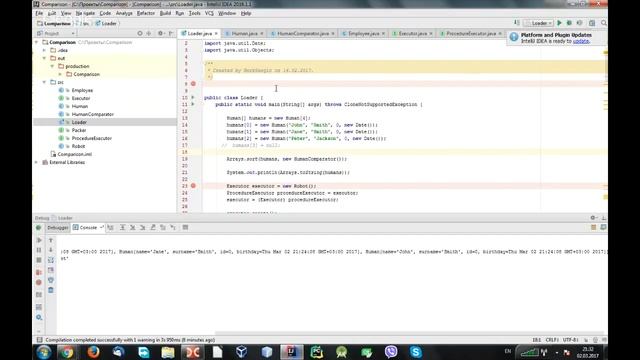Collapse the production folder
The height and width of the screenshot is (360, 640).
52,66
